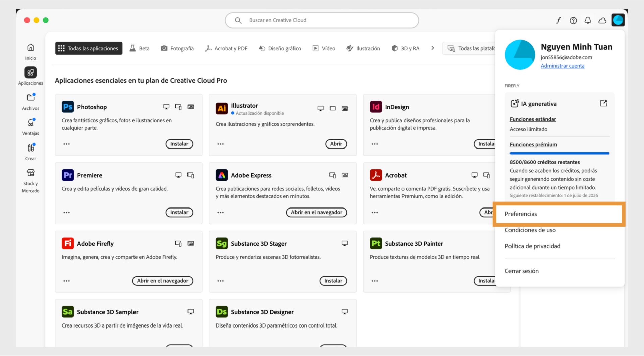Install Photoshop with Instalar button
Screen dimensions: 644x356
179,144
